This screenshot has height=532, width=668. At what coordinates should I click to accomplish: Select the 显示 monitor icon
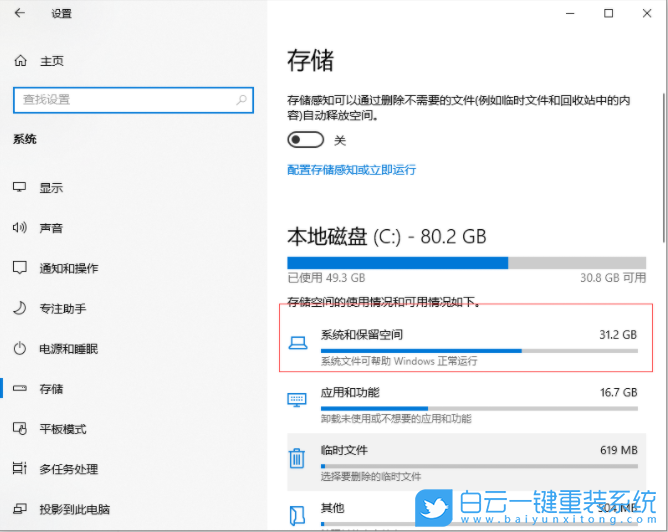(x=20, y=187)
